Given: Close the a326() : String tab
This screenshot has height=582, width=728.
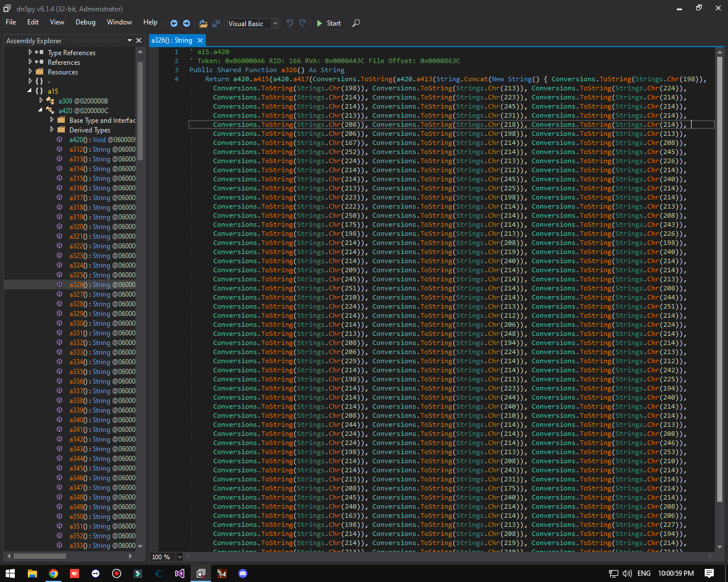Looking at the screenshot, I should click(200, 40).
